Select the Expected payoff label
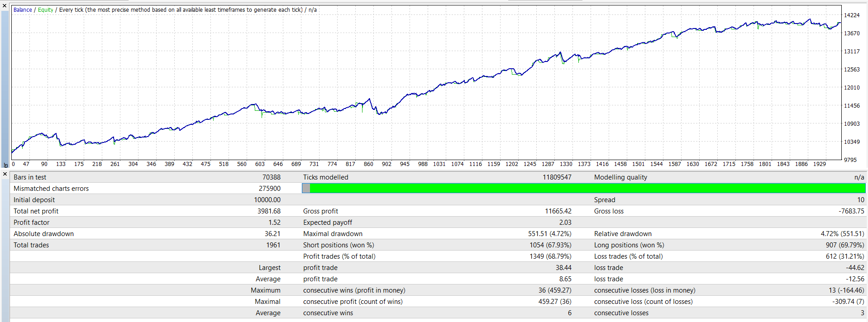868x322 pixels. click(x=328, y=223)
